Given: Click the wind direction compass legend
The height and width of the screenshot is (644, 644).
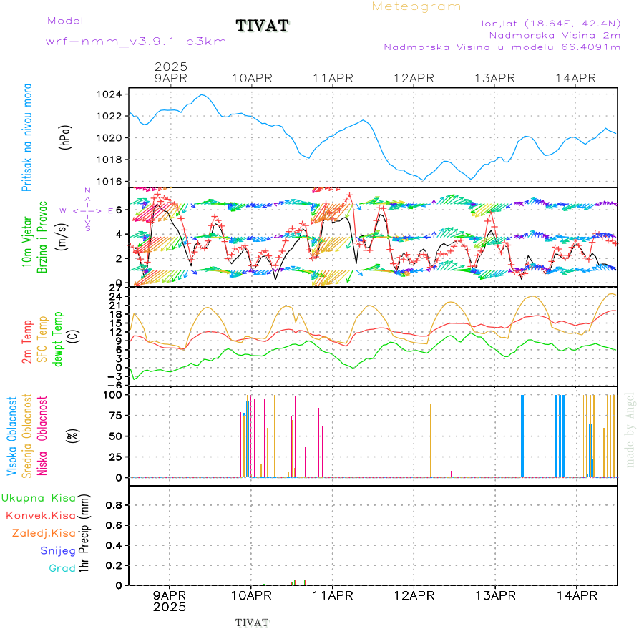Looking at the screenshot, I should tap(87, 210).
